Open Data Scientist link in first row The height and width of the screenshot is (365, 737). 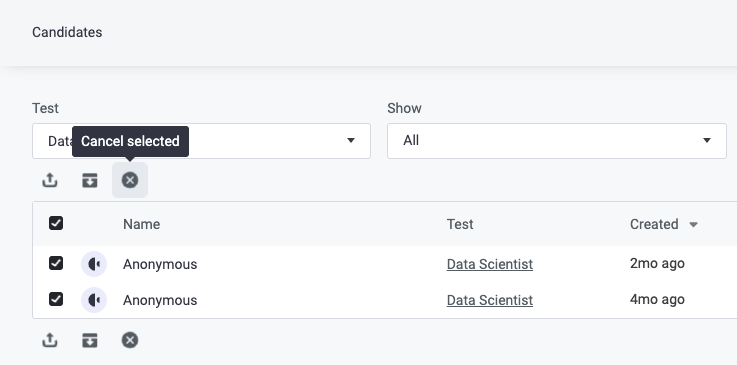point(490,264)
